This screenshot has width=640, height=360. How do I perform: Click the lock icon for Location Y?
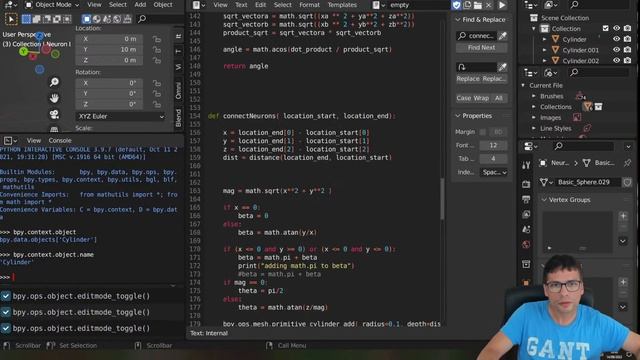click(x=157, y=49)
